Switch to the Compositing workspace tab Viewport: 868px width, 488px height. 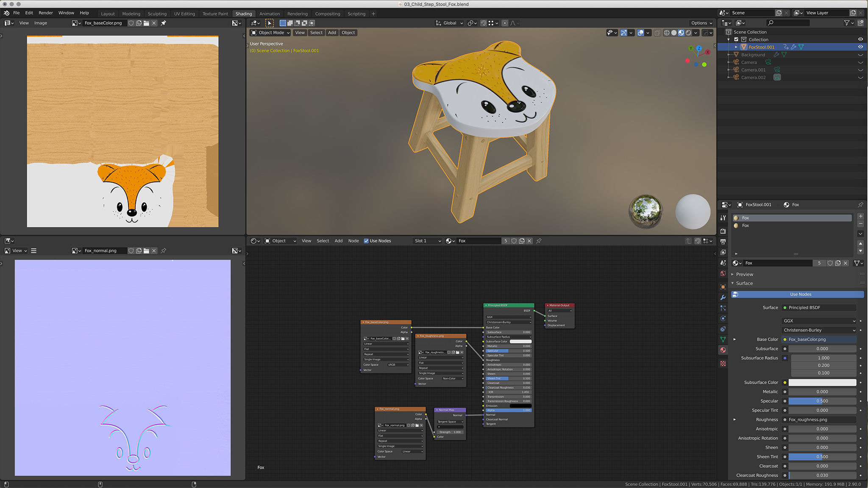[328, 14]
